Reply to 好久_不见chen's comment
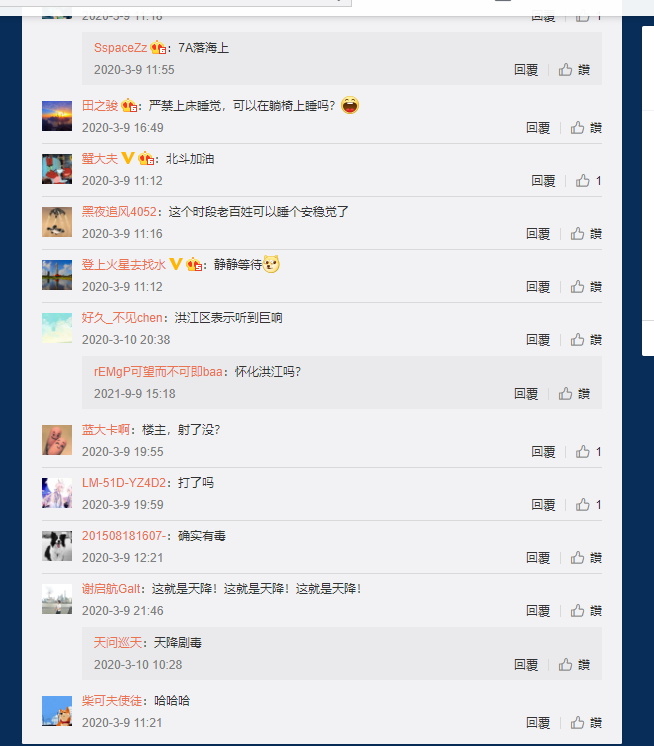Image resolution: width=654 pixels, height=746 pixels. (x=538, y=340)
